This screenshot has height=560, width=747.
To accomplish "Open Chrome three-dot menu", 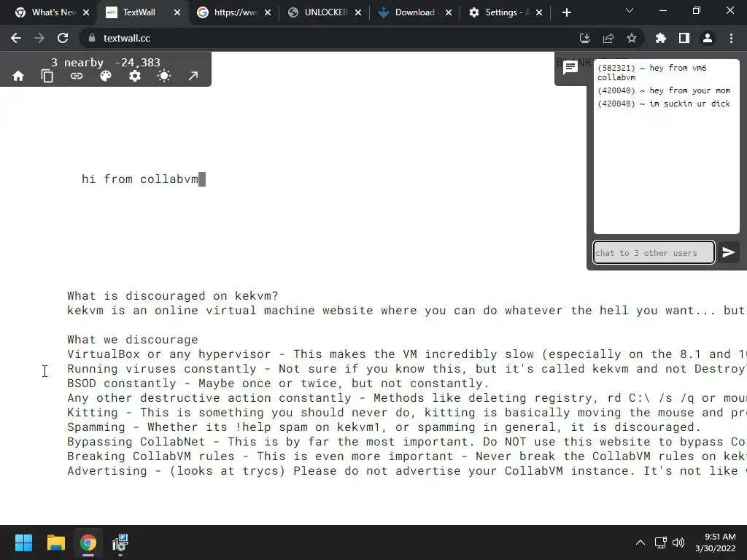I will [731, 38].
